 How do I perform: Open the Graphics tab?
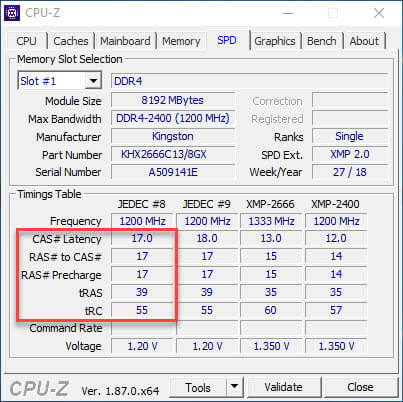point(275,41)
